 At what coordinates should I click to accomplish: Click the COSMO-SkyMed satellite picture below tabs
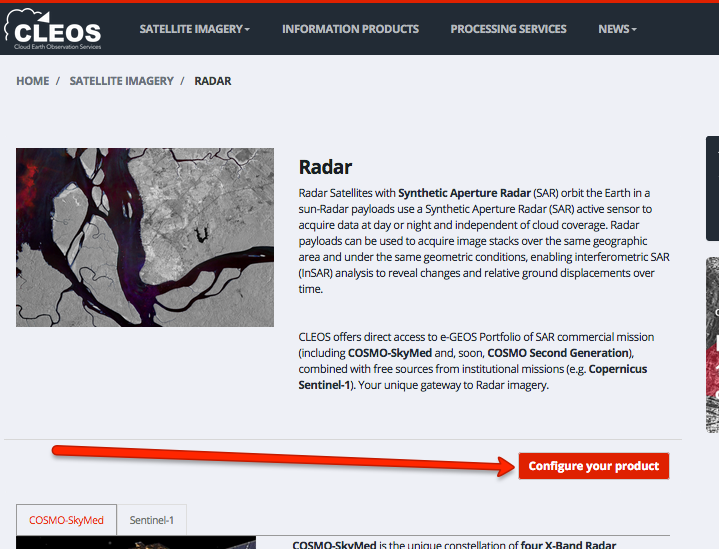tap(136, 542)
